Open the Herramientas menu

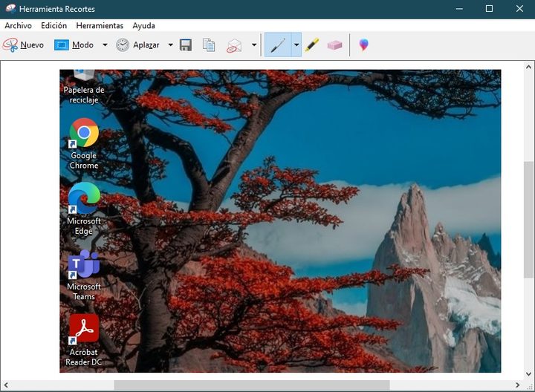coord(100,25)
